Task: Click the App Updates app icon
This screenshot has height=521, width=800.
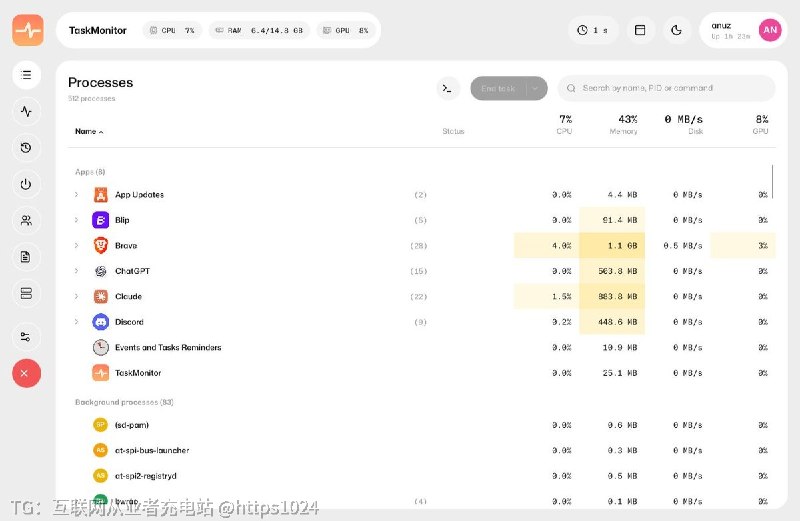Action: click(x=101, y=194)
